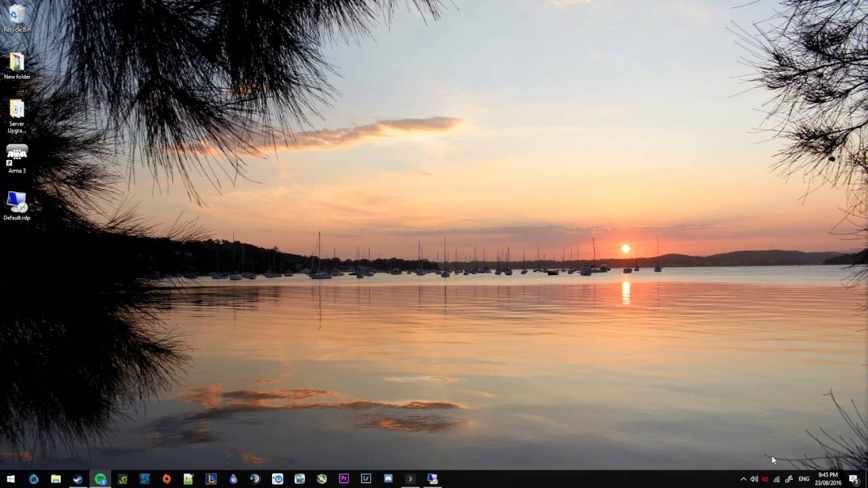868x488 pixels.
Task: Open the Action Center notifications icon
Action: coord(854,479)
